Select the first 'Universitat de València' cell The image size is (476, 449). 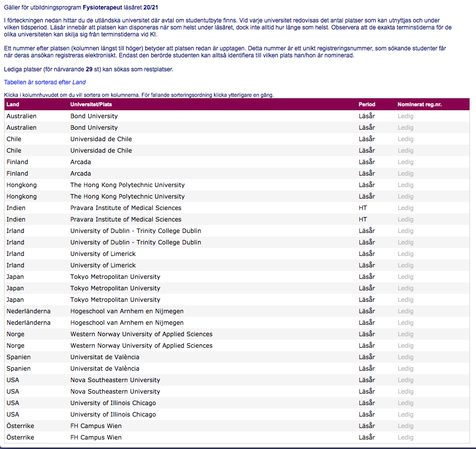tap(105, 357)
